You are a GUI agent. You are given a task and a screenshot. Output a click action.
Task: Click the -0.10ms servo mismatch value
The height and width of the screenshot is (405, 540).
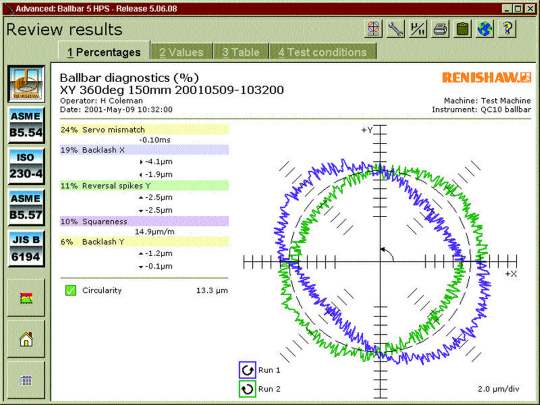coord(155,140)
